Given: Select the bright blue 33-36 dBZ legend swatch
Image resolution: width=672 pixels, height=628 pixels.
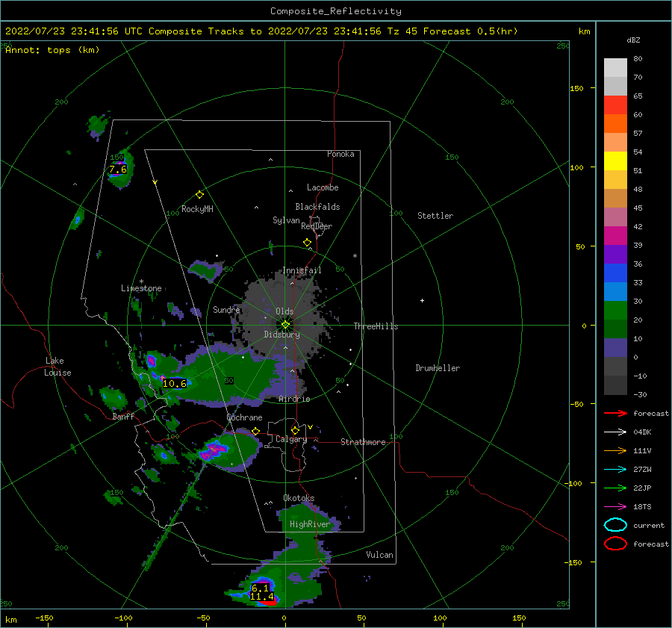Looking at the screenshot, I should click(615, 273).
